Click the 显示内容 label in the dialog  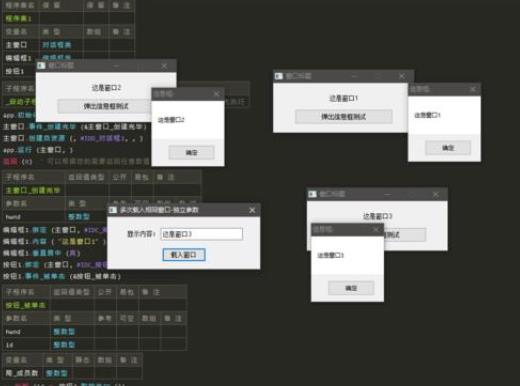[x=141, y=234]
